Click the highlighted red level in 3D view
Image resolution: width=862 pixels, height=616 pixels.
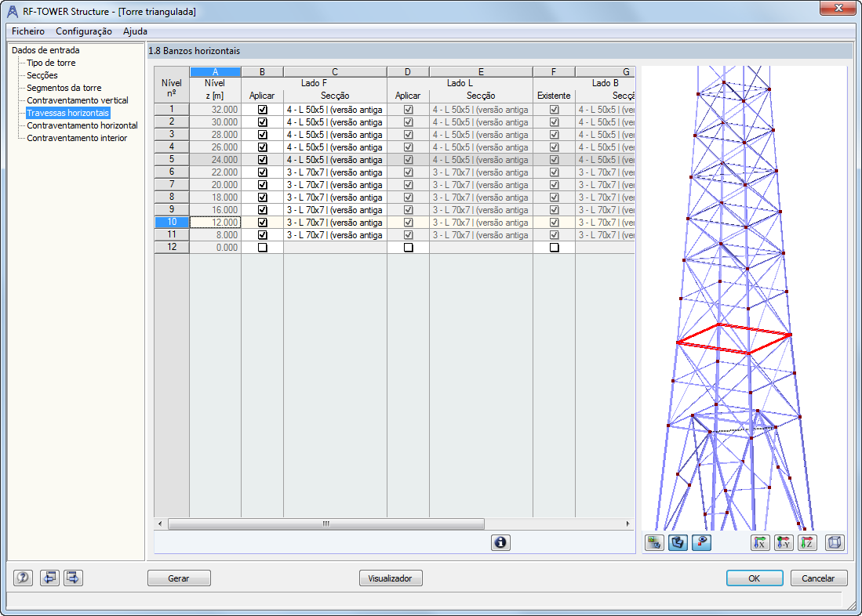tap(734, 339)
